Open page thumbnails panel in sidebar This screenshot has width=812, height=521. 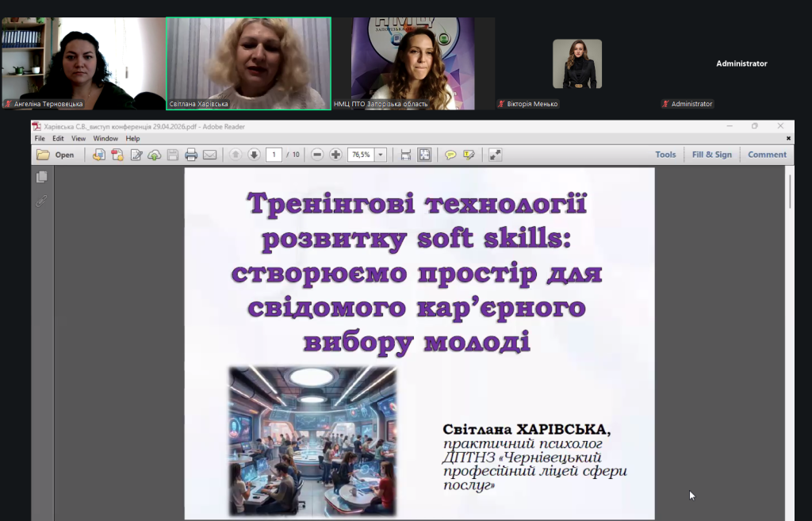coord(42,177)
